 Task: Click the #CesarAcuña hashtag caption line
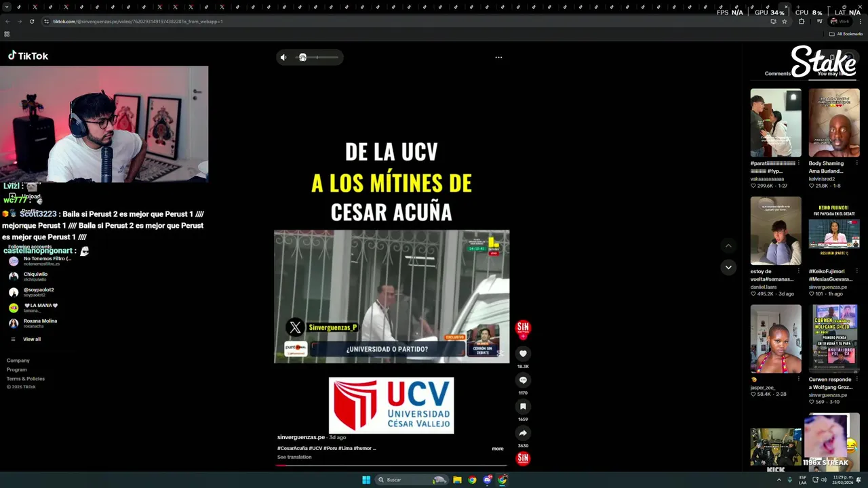pyautogui.click(x=326, y=448)
